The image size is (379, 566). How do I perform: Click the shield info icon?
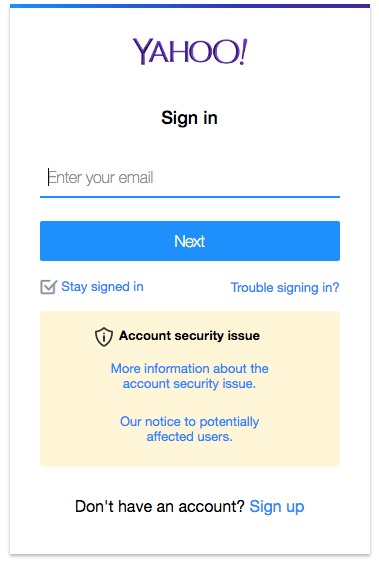(x=104, y=336)
